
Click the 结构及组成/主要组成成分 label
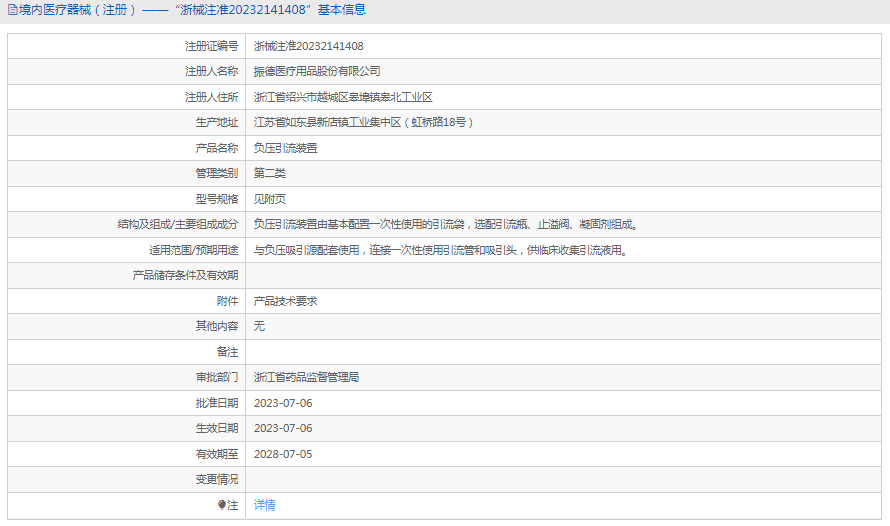pyautogui.click(x=178, y=225)
